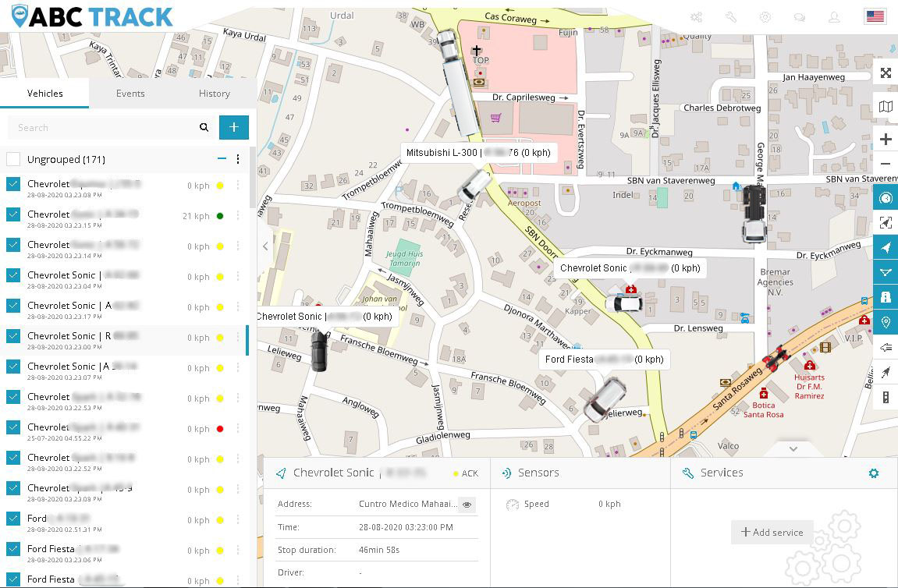Click the left-pointing arrow map tool

coord(886,348)
